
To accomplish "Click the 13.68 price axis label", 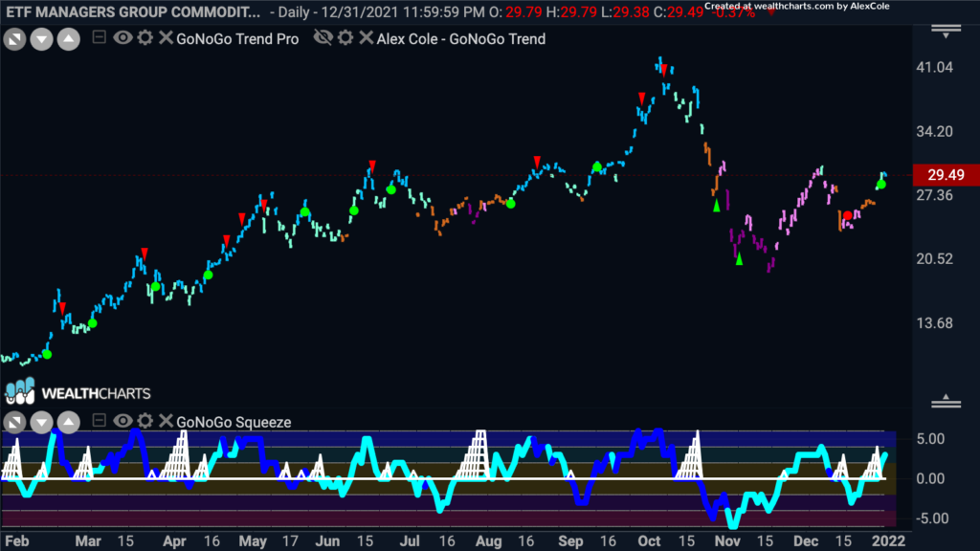I will tap(934, 323).
